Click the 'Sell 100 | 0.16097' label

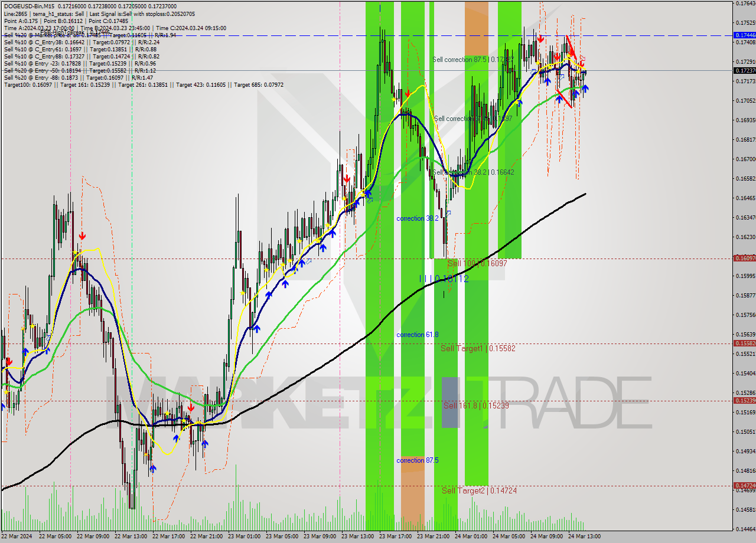click(x=477, y=263)
